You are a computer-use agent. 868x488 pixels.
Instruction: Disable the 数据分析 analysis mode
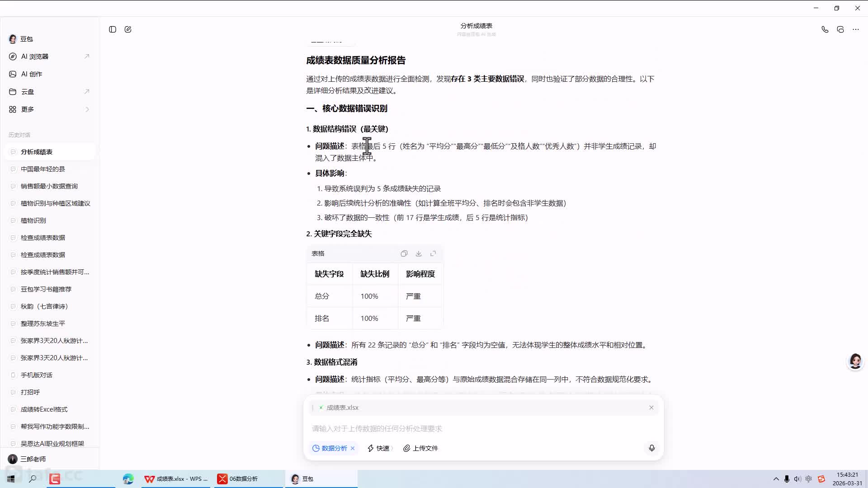point(353,448)
